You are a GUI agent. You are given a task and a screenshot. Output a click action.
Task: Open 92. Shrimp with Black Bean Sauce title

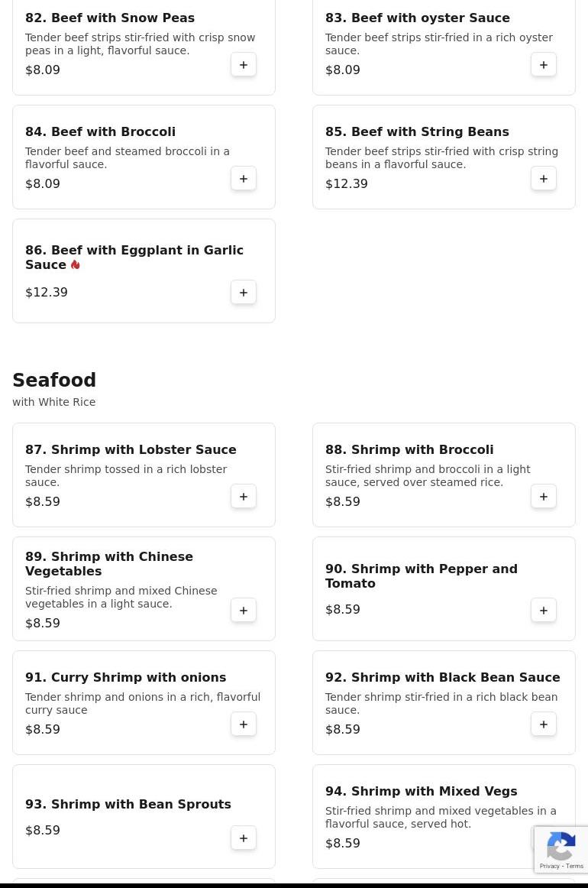coord(442,678)
